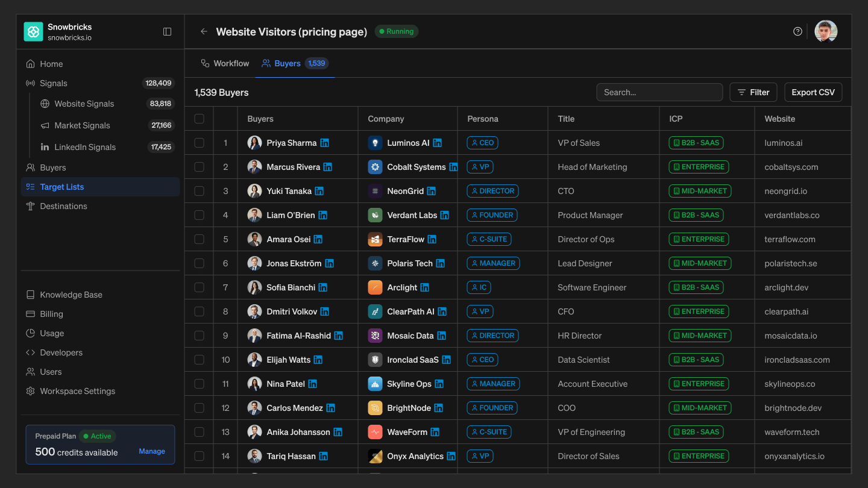Open Priya Sharma's LinkedIn icon
868x488 pixels.
(x=325, y=143)
